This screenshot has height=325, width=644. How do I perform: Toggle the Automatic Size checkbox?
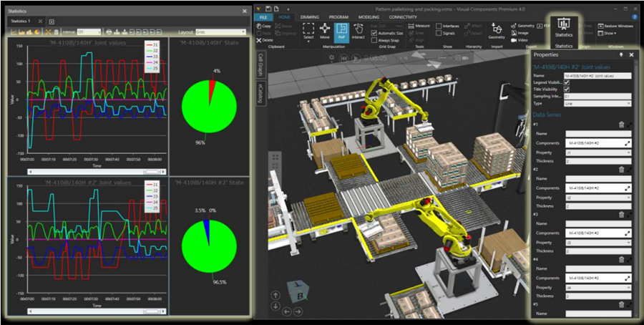pos(374,33)
